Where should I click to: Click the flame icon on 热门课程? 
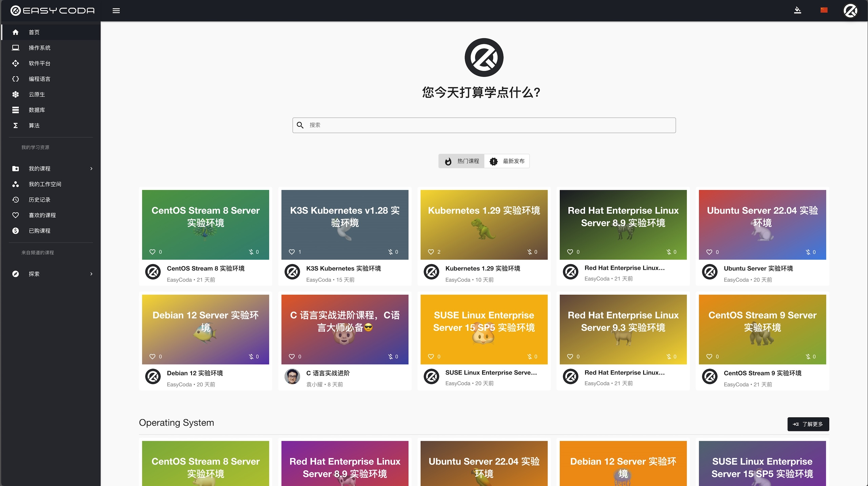click(448, 161)
